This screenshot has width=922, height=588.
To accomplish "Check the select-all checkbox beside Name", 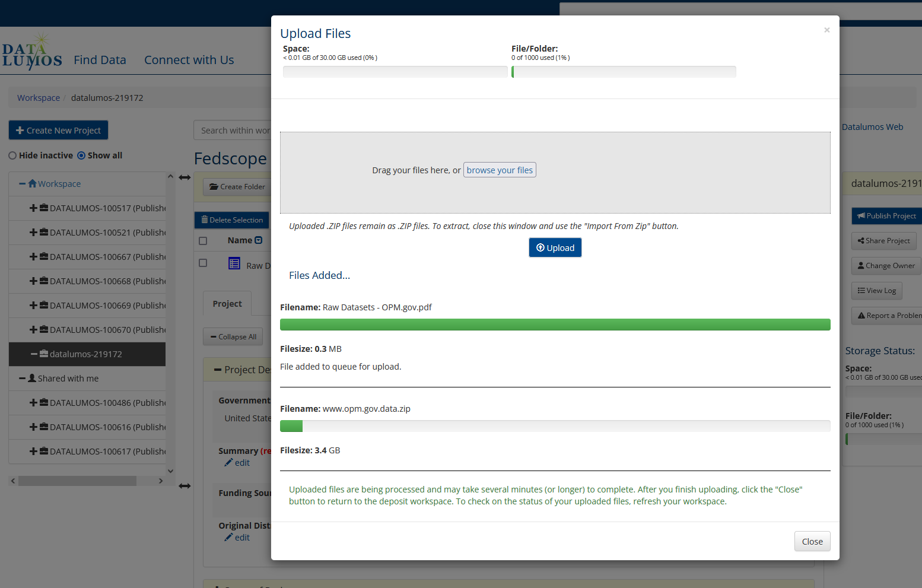I will (203, 241).
